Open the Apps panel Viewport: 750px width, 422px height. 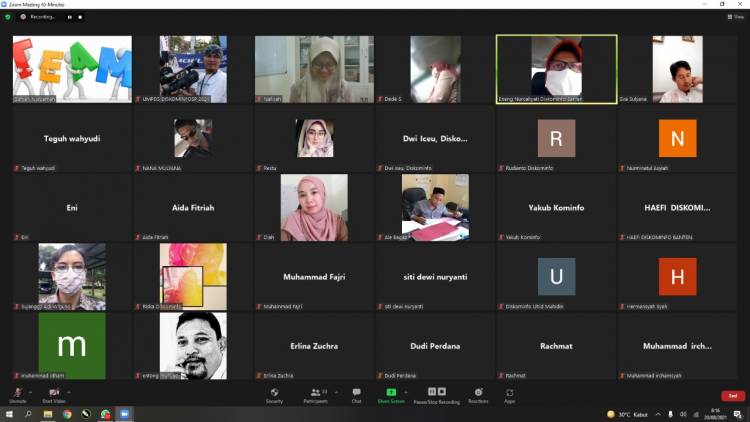(x=510, y=394)
